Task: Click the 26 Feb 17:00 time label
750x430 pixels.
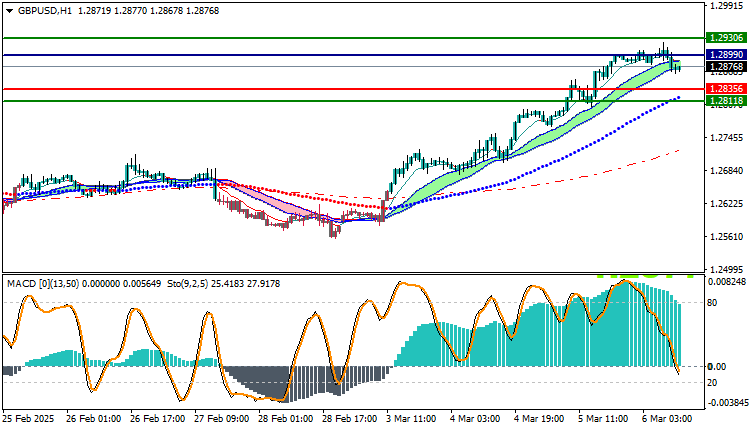Action: [x=157, y=419]
